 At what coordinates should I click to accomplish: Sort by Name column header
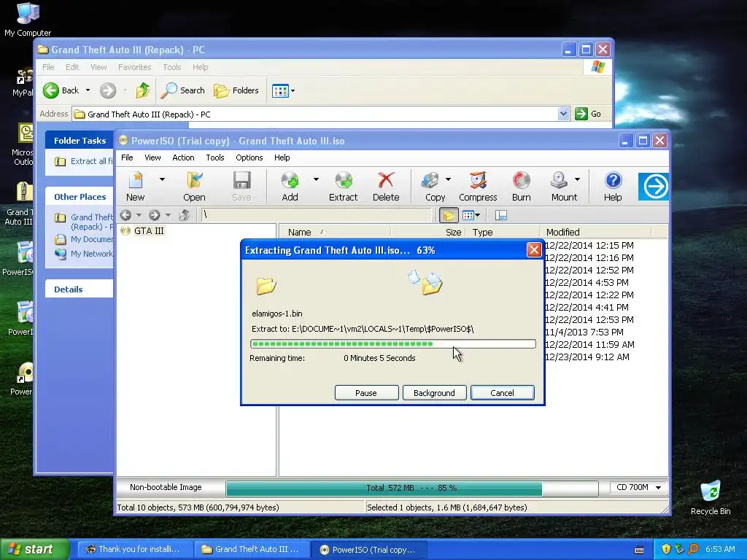tap(334, 233)
